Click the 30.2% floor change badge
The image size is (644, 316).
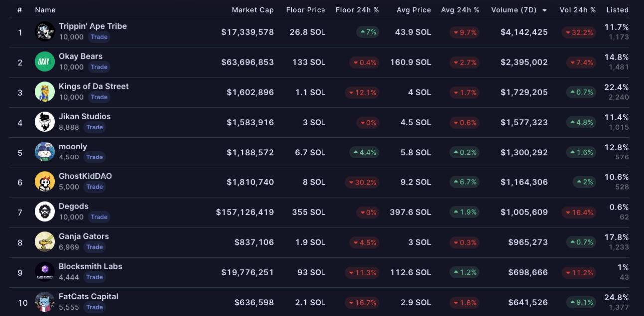click(362, 182)
